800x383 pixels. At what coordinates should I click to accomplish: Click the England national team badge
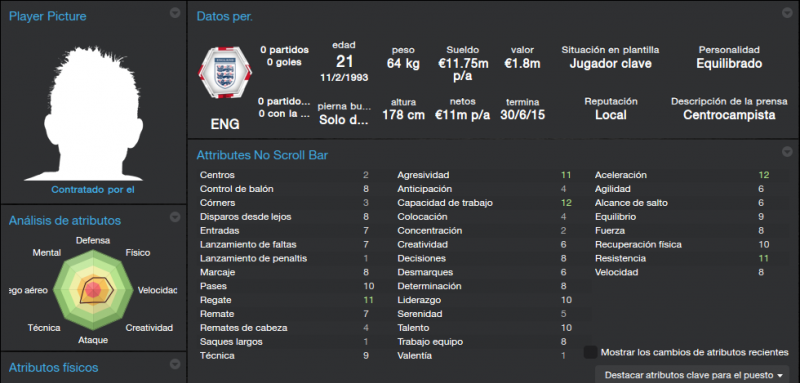click(x=225, y=72)
